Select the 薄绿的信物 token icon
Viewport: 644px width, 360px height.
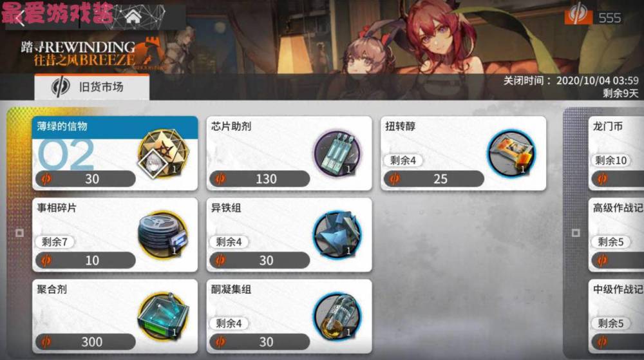coord(164,153)
